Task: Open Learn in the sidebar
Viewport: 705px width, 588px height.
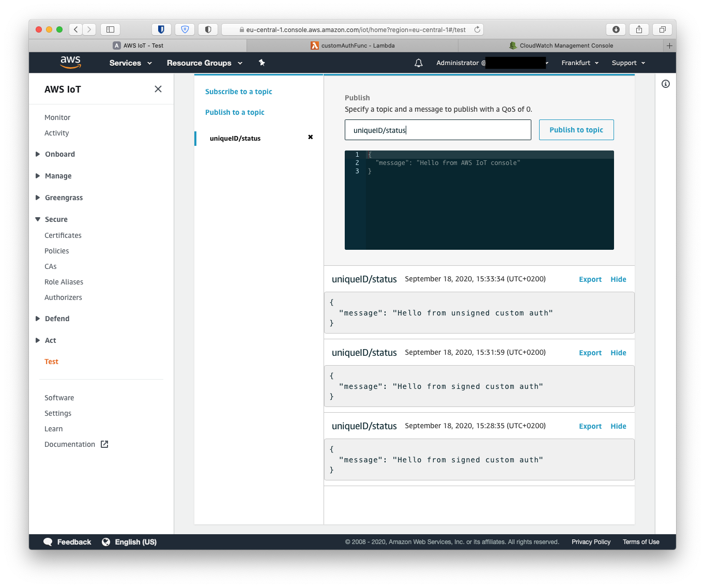Action: pyautogui.click(x=54, y=429)
